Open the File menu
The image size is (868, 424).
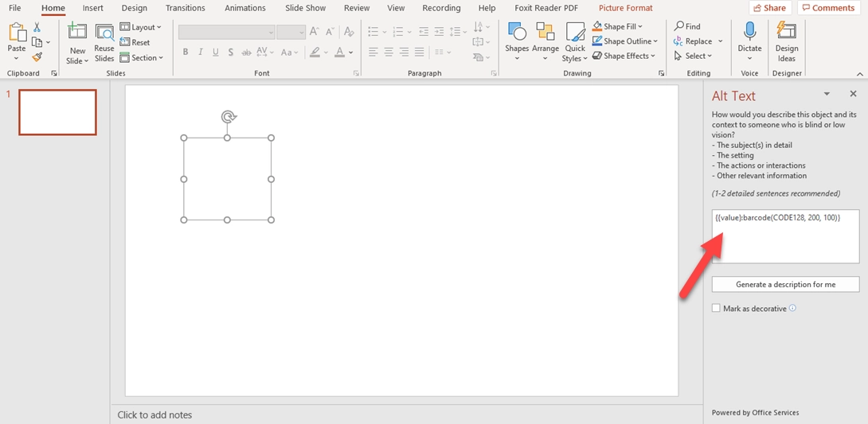click(15, 8)
